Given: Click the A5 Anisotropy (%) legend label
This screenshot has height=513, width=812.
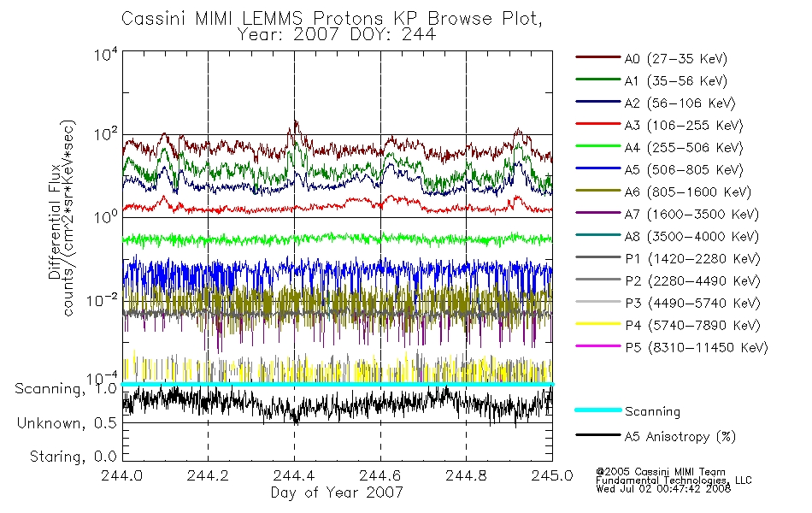Looking at the screenshot, I should pyautogui.click(x=680, y=437).
